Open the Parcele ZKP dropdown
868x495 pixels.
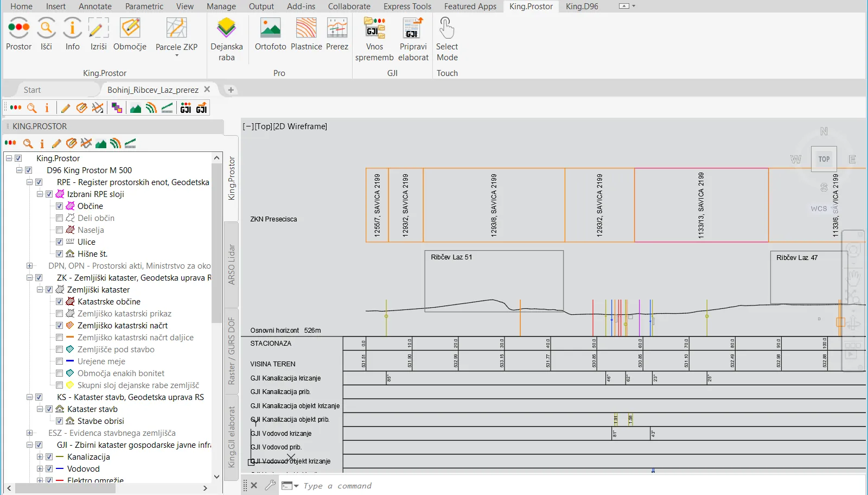click(x=176, y=55)
